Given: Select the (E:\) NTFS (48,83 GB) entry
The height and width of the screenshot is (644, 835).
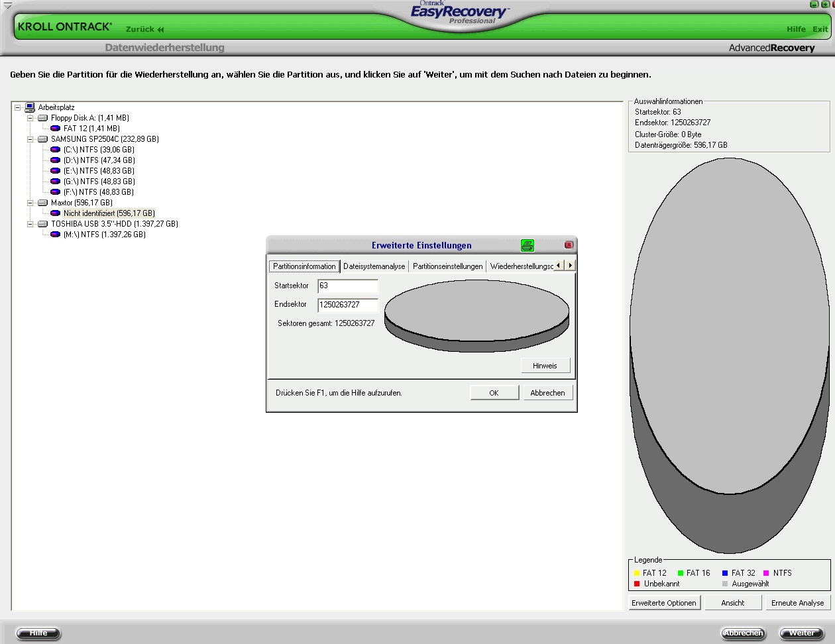Looking at the screenshot, I should tap(99, 171).
